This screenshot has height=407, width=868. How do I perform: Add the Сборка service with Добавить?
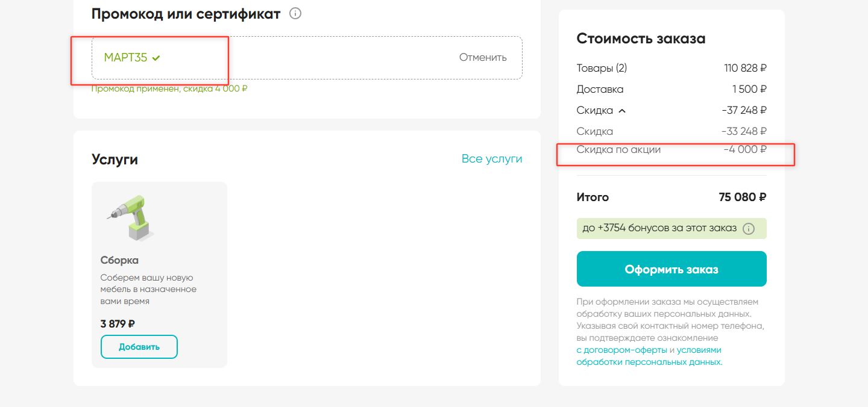(x=139, y=347)
